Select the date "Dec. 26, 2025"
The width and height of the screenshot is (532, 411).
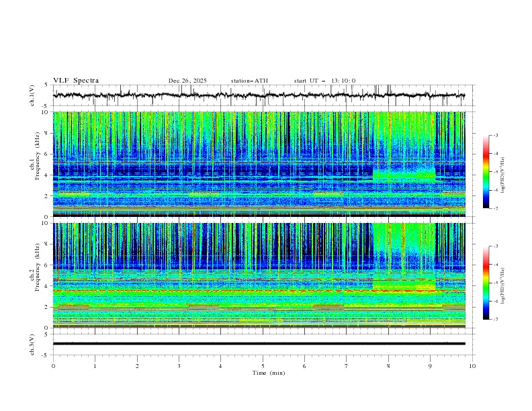pyautogui.click(x=187, y=81)
